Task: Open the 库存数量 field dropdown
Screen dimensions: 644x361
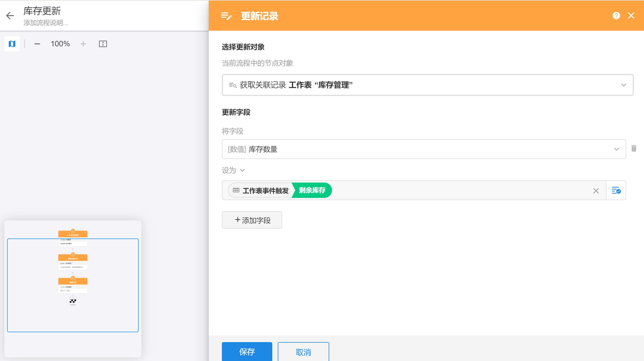Action: [x=617, y=149]
